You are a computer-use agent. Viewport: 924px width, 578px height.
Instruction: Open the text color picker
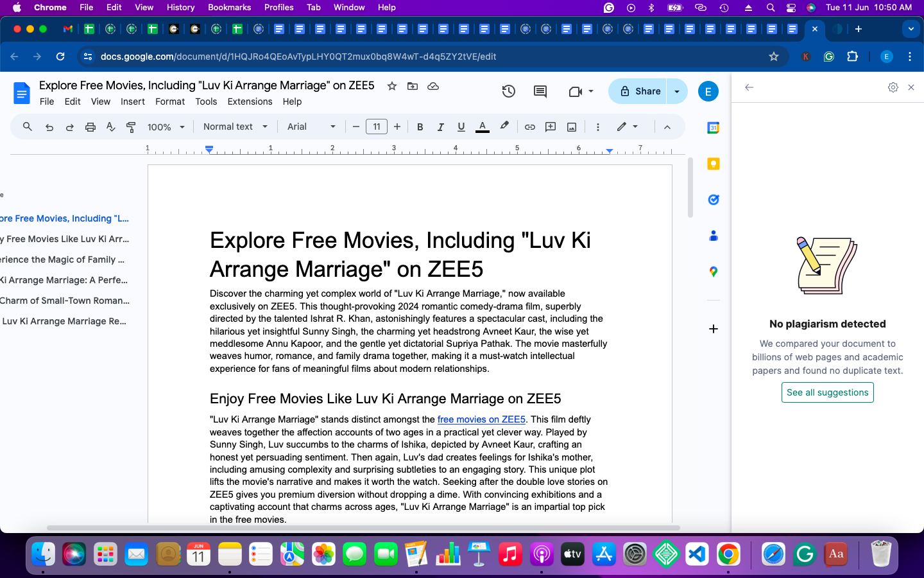pos(483,127)
